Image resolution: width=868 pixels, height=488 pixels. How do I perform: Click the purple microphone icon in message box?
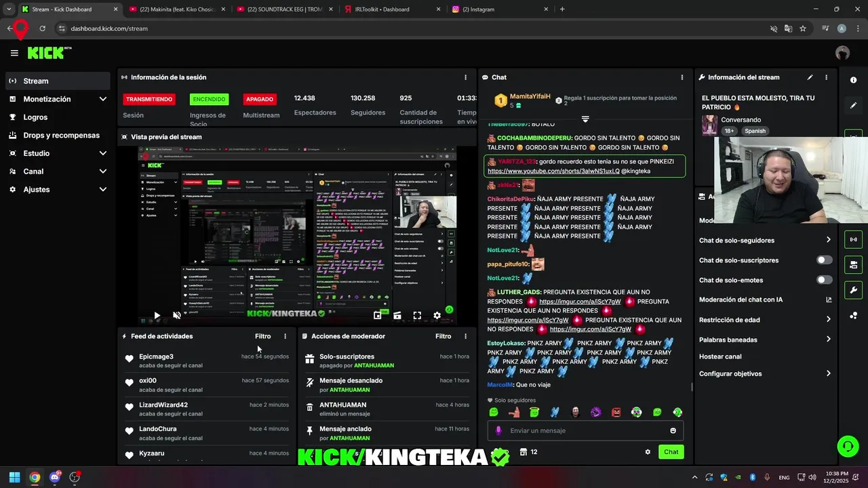coord(498,430)
